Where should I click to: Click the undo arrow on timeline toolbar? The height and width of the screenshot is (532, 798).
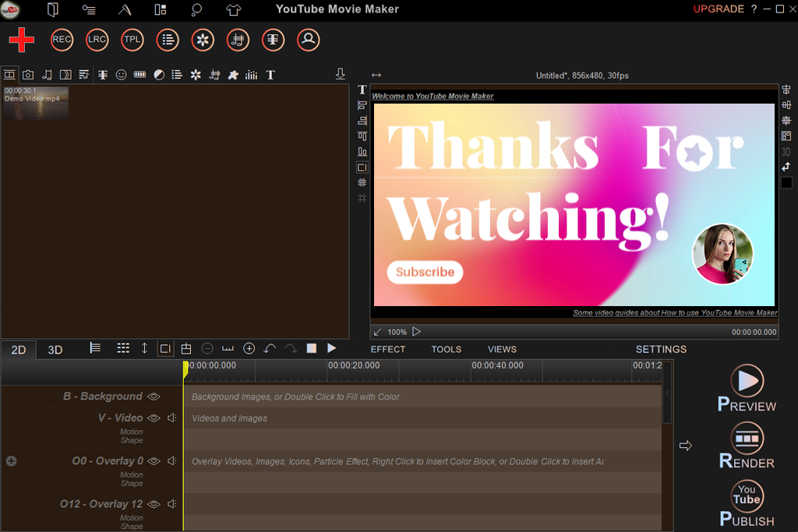pos(270,348)
